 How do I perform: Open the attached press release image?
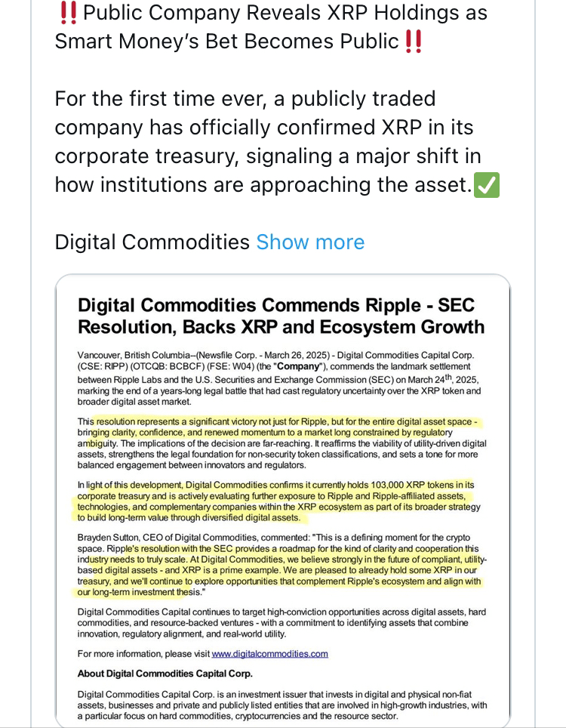pyautogui.click(x=283, y=501)
